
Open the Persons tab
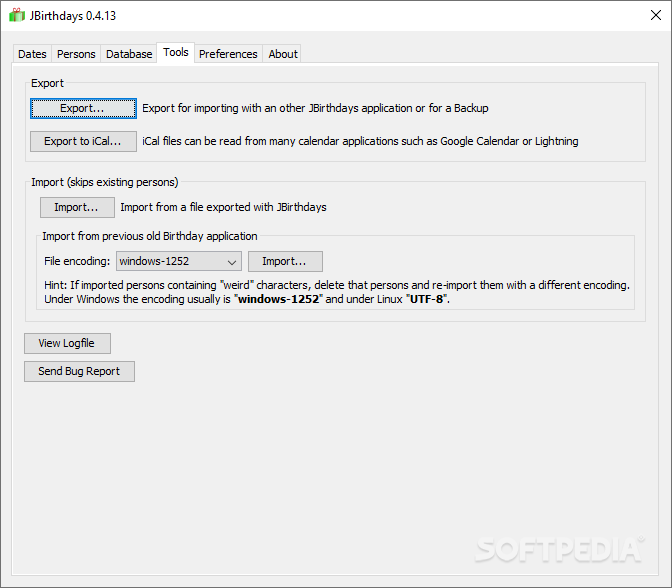tap(76, 54)
